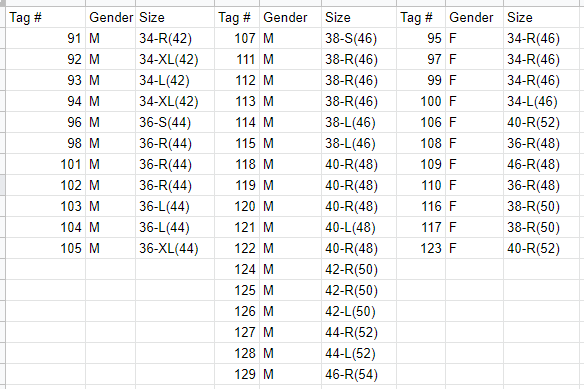Image resolution: width=584 pixels, height=389 pixels.
Task: Click the cell with tag number 95
Action: 421,38
